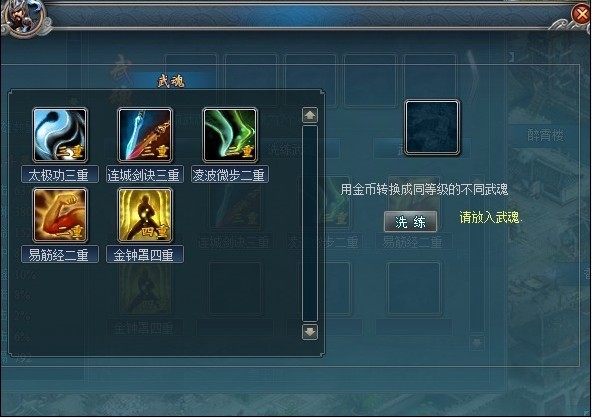
Task: Click the scroll down arrow in soul list
Action: [310, 332]
